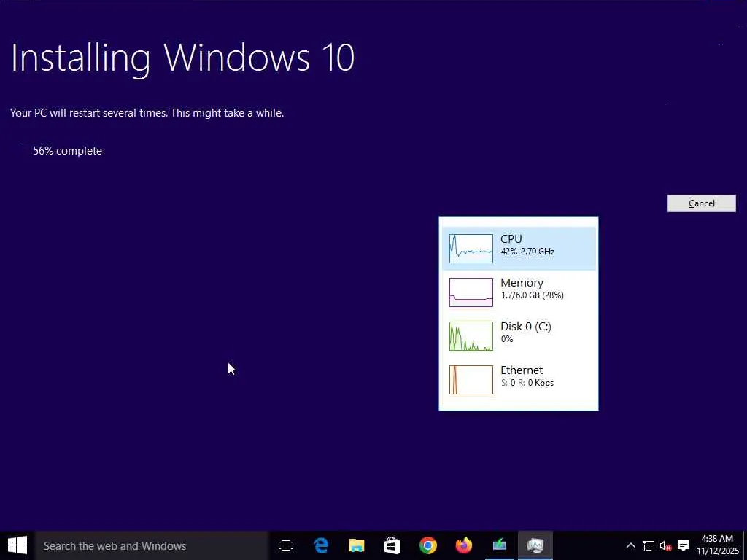Cancel the Windows 10 installation

(x=701, y=203)
